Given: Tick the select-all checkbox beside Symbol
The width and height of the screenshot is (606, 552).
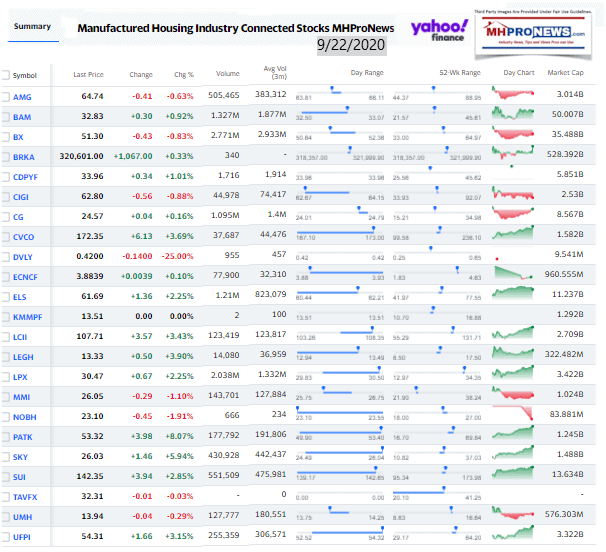Looking at the screenshot, I should coord(5,75).
